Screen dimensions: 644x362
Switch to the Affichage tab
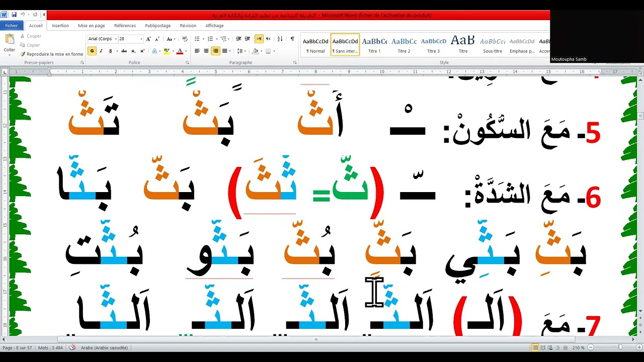pyautogui.click(x=215, y=26)
